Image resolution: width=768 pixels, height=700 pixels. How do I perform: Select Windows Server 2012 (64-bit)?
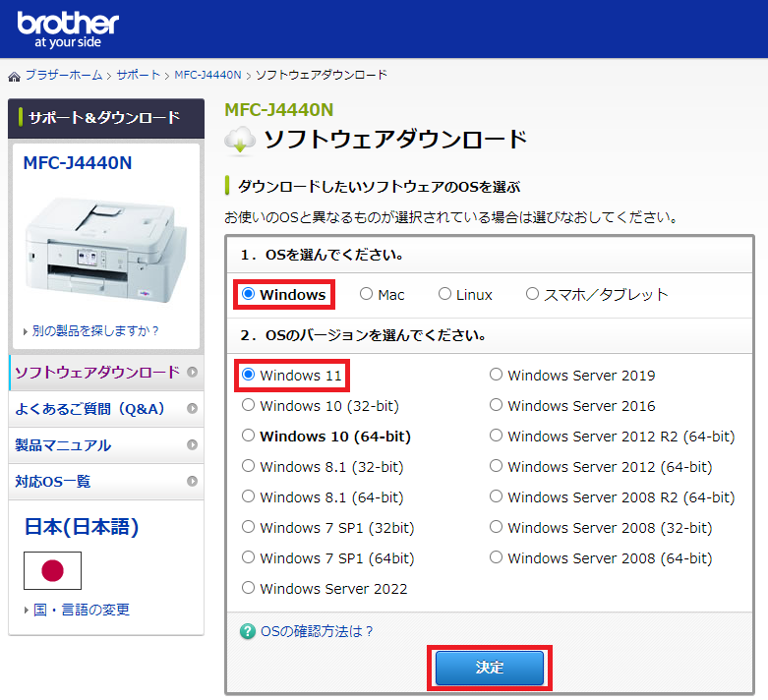click(497, 466)
